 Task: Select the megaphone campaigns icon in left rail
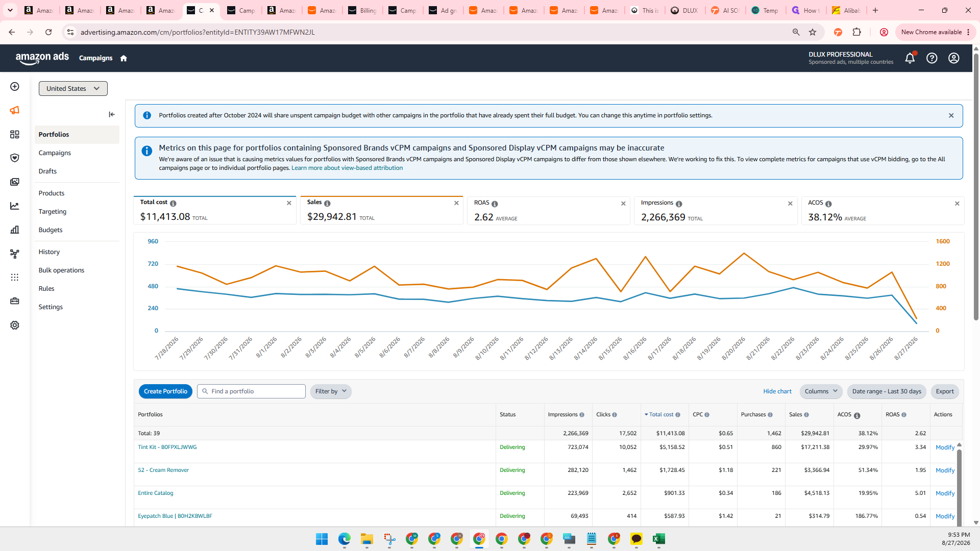tap(15, 110)
